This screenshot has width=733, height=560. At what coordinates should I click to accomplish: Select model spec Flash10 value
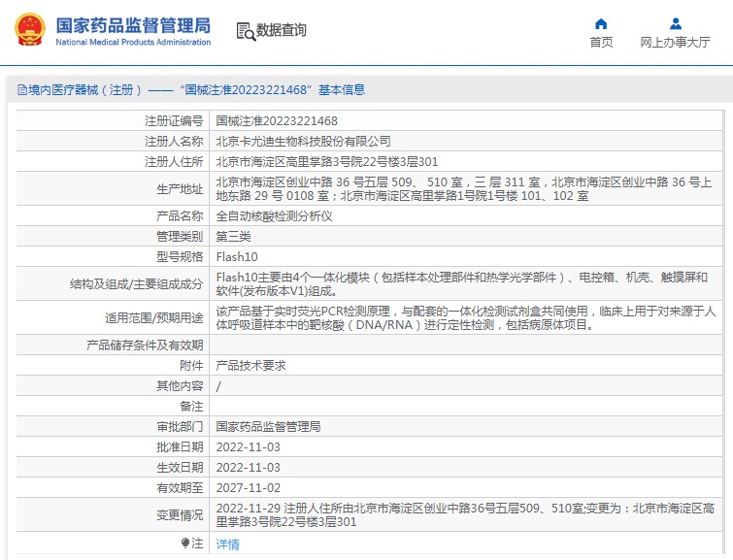(x=237, y=256)
